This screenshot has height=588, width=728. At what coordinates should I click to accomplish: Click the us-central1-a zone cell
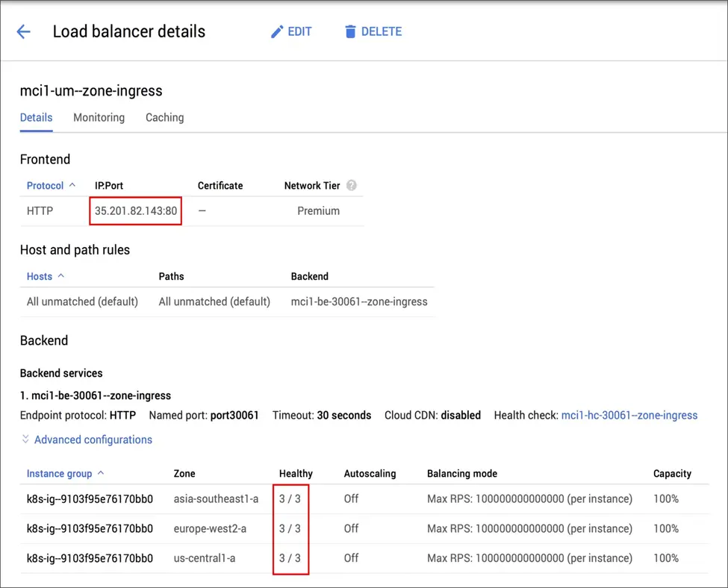(x=205, y=558)
